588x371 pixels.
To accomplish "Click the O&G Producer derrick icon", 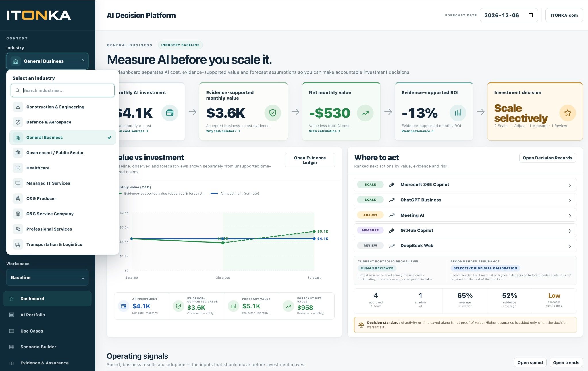I will pos(18,198).
